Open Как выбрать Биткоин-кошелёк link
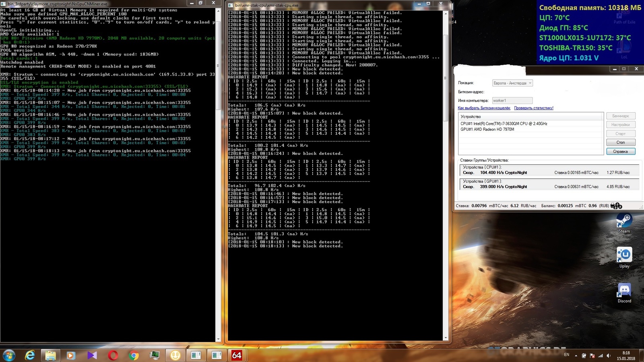This screenshot has width=644, height=362. tap(484, 108)
